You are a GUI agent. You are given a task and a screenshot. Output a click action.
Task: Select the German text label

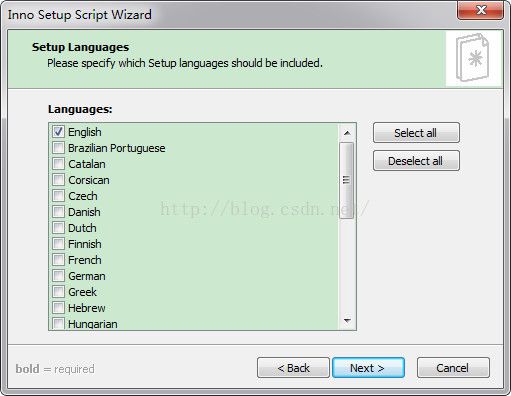[x=87, y=276]
